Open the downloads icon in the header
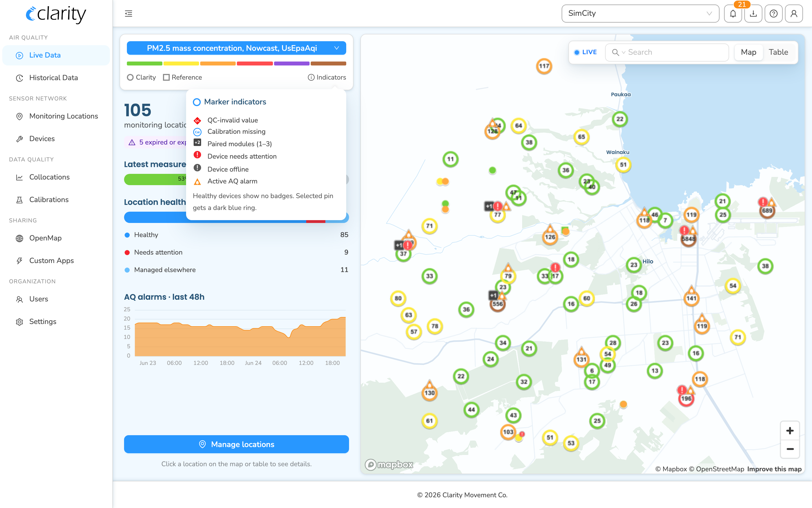Image resolution: width=812 pixels, height=508 pixels. [753, 14]
